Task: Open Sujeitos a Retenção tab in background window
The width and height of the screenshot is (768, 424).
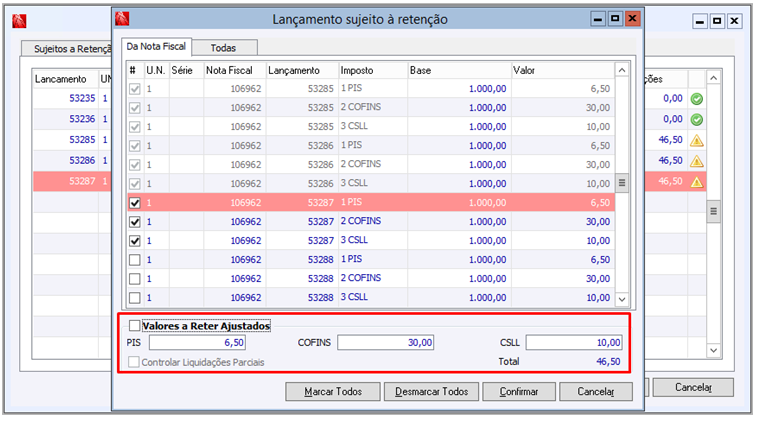Action: (x=67, y=49)
